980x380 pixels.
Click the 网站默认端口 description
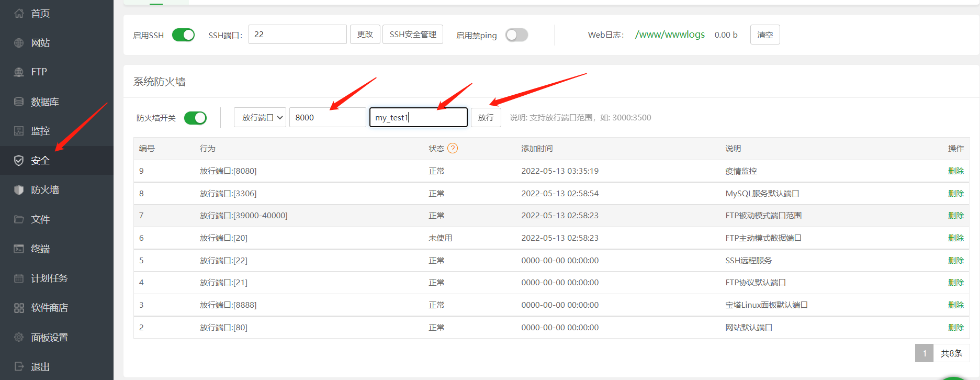coord(749,327)
